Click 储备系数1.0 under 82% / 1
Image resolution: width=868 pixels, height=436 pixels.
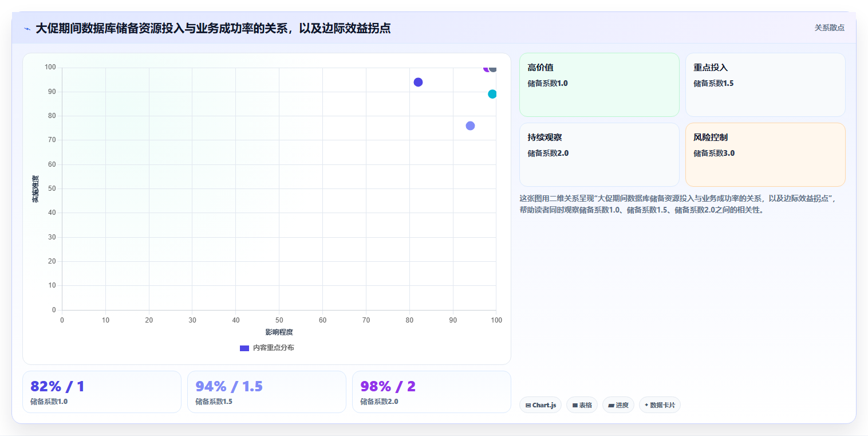pos(49,402)
